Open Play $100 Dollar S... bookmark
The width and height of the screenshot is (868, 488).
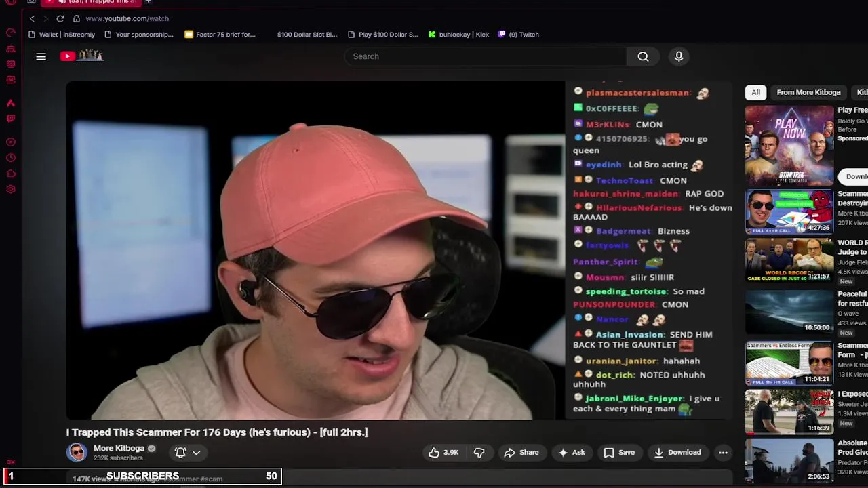click(382, 34)
